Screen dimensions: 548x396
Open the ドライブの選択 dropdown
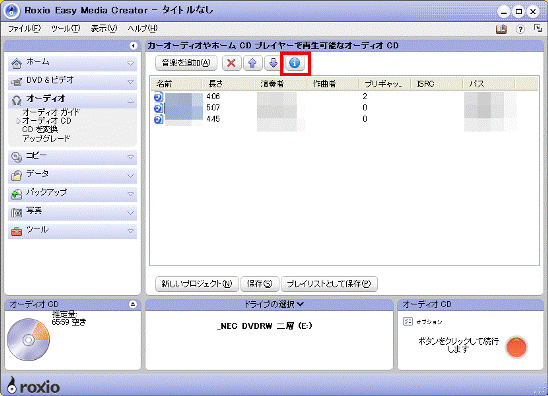pos(274,304)
